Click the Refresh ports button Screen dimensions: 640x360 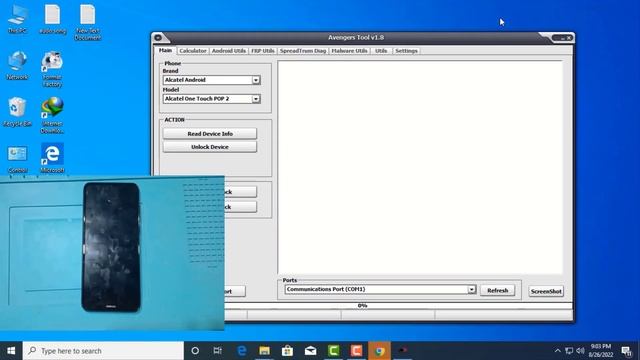[x=497, y=290]
